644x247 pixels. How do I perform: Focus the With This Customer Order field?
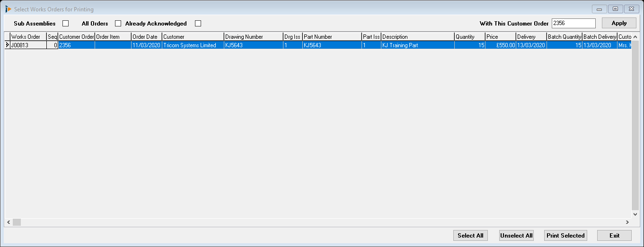click(573, 24)
